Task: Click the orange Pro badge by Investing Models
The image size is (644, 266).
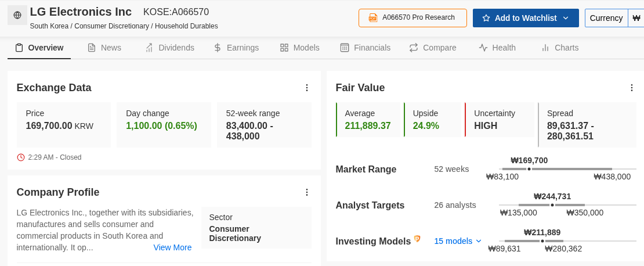Action: click(417, 239)
